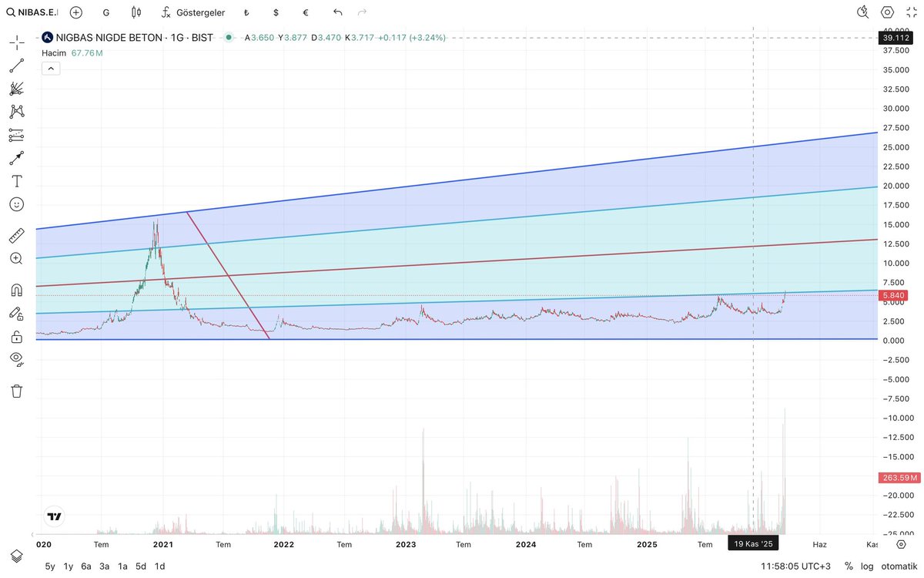Click the add symbol plus icon

tap(76, 12)
